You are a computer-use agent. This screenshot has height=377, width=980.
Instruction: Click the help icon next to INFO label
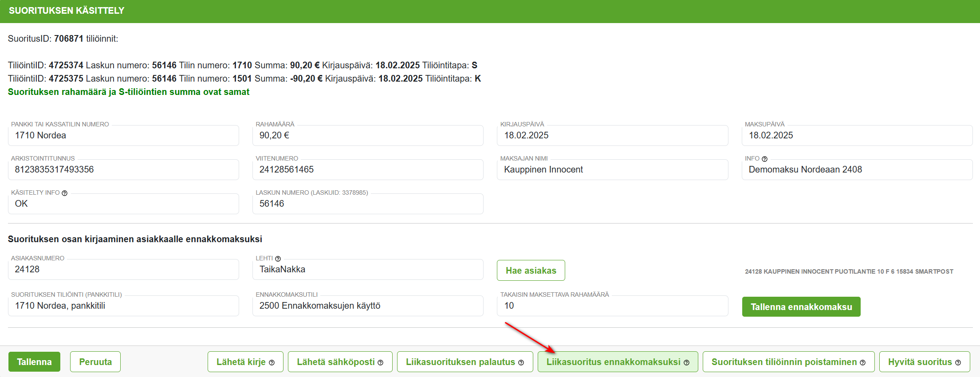pos(764,159)
